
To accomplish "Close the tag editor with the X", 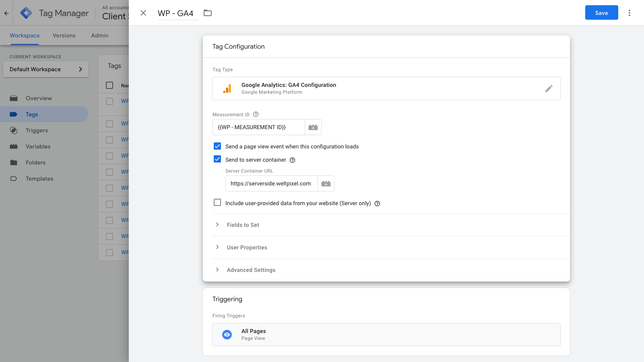I will click(x=143, y=13).
